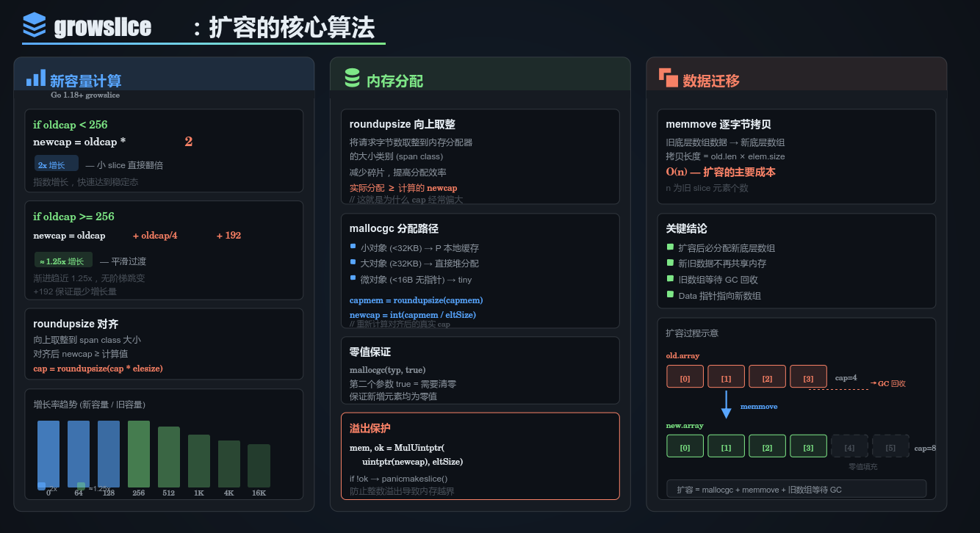The height and width of the screenshot is (533, 980).
Task: Click the mallocgc 分配路径 card title
Action: tap(394, 229)
